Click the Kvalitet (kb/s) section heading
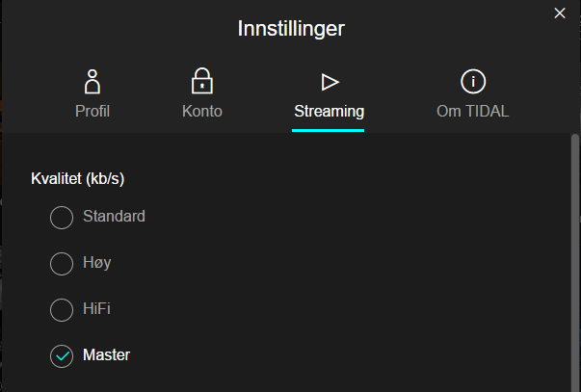Screen dimensions: 581x392 point(78,179)
